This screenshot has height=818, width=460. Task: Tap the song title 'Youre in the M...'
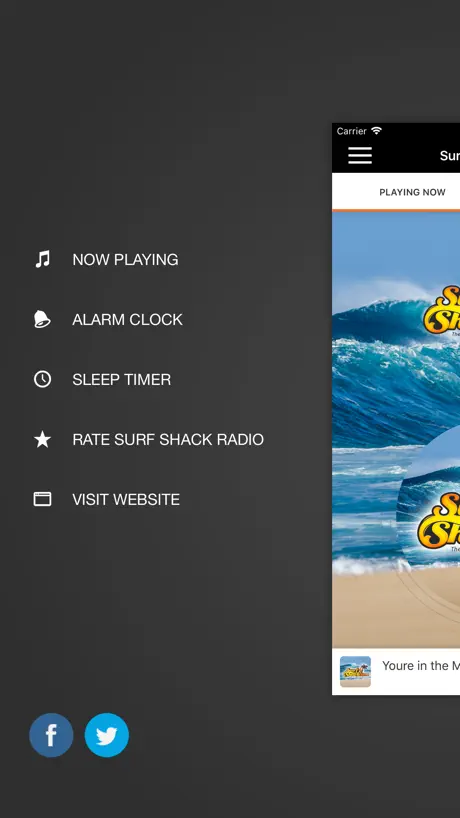point(421,666)
